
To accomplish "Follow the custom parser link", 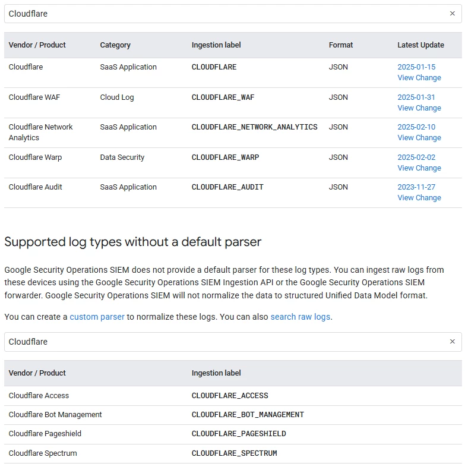I will [x=97, y=317].
